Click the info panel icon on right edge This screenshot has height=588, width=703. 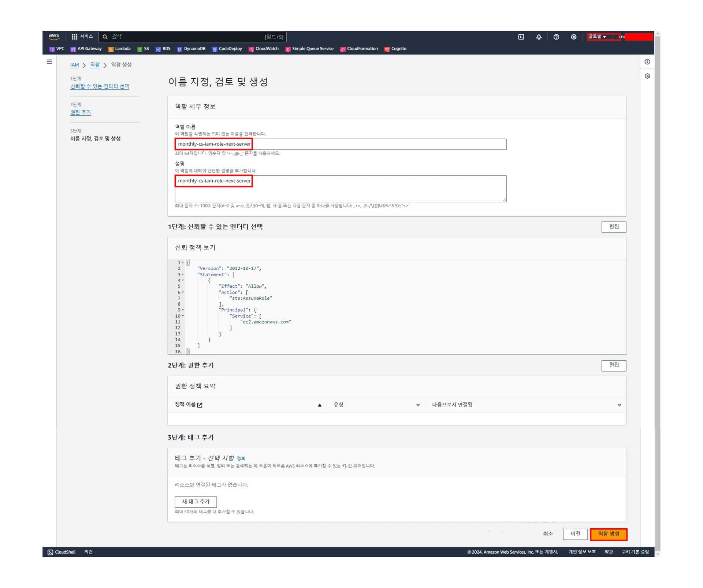pyautogui.click(x=647, y=62)
